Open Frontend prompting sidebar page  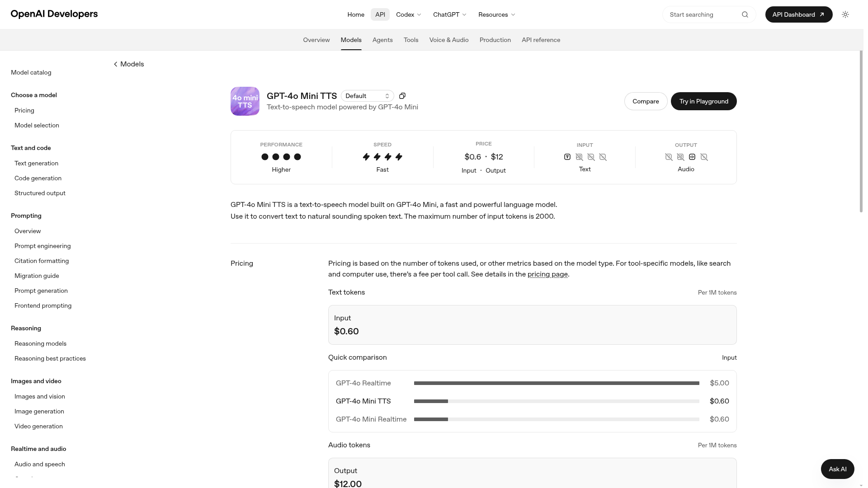click(43, 305)
